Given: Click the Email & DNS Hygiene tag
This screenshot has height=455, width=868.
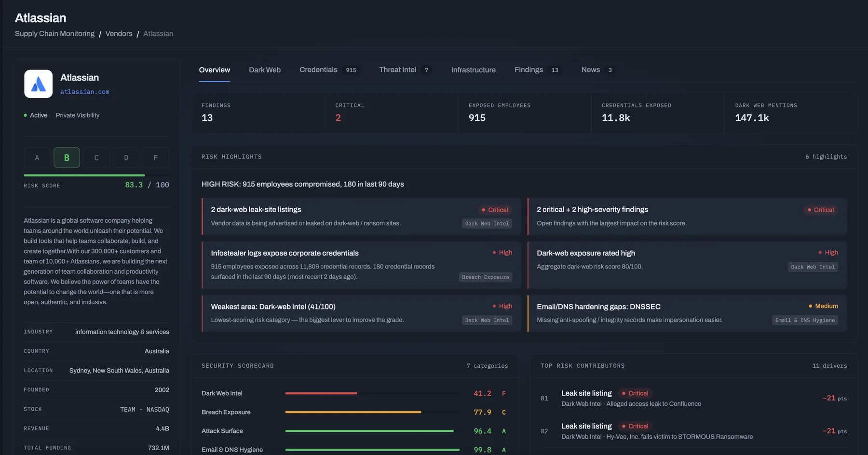Looking at the screenshot, I should pyautogui.click(x=805, y=320).
